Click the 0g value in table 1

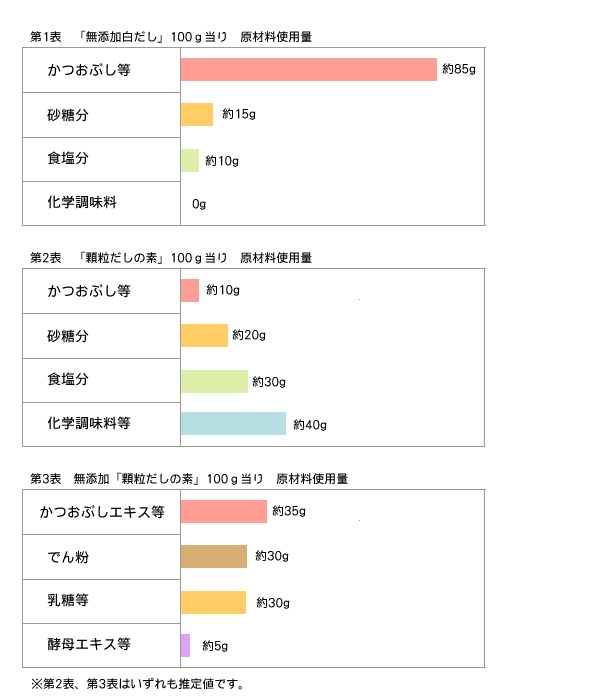pos(199,204)
